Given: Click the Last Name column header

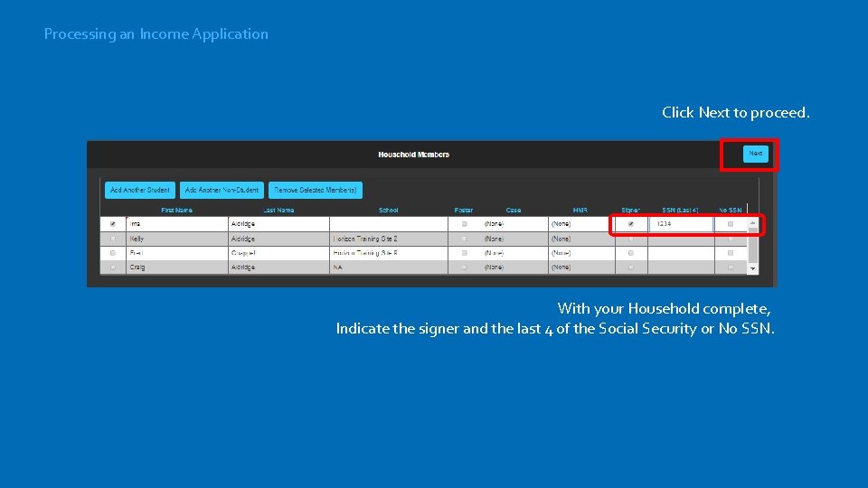Looking at the screenshot, I should (278, 211).
